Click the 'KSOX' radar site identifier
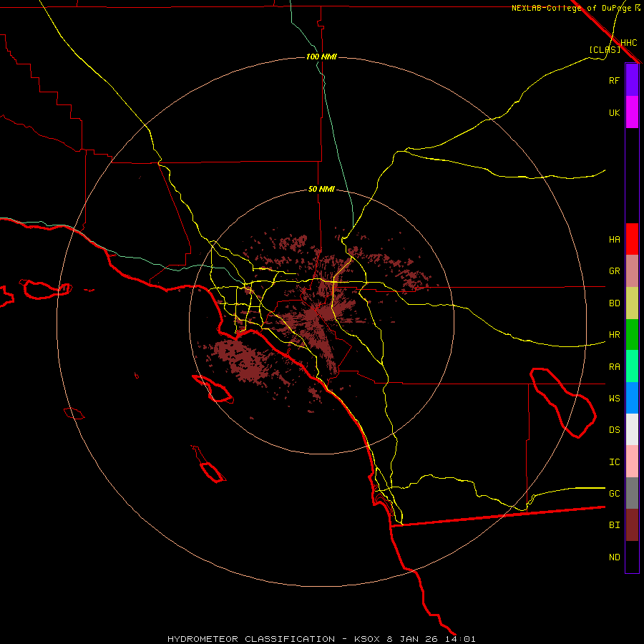644x644 pixels. 367,639
